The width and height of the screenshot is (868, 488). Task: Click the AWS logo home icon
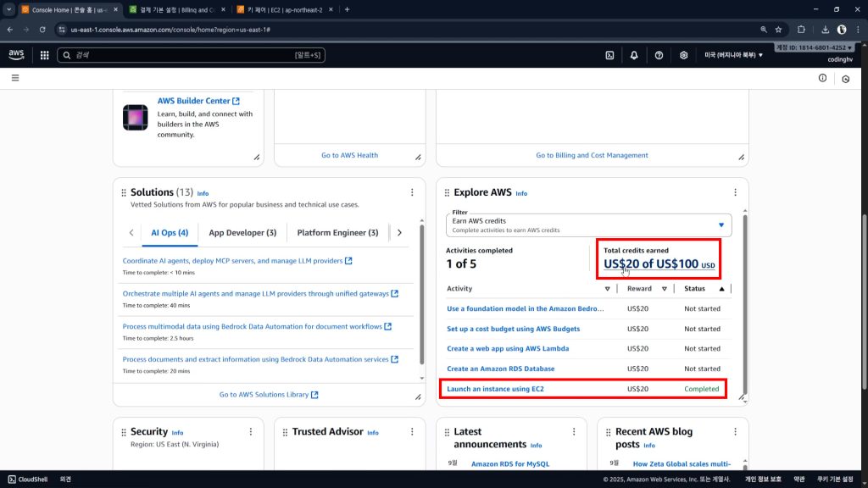[x=16, y=55]
